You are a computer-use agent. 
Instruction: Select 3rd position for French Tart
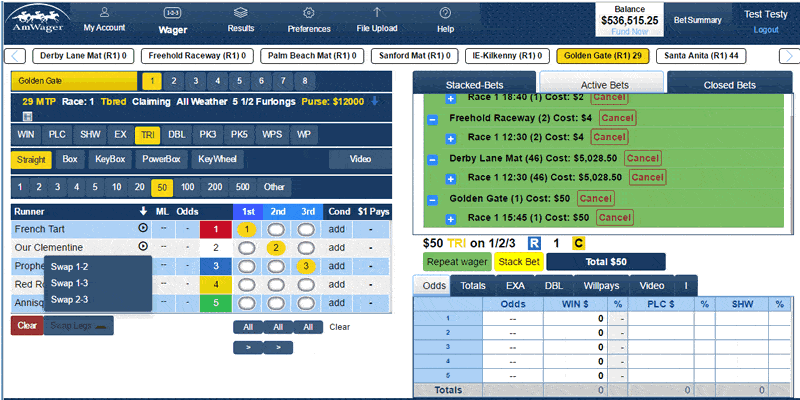(x=306, y=230)
